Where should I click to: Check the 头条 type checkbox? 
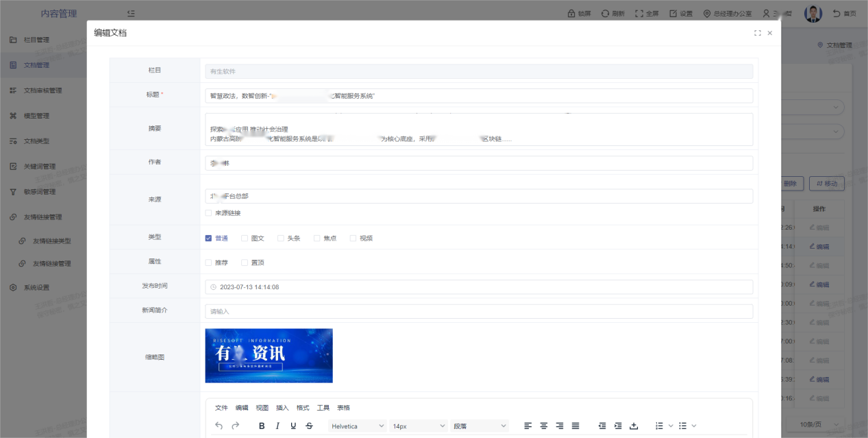(281, 239)
